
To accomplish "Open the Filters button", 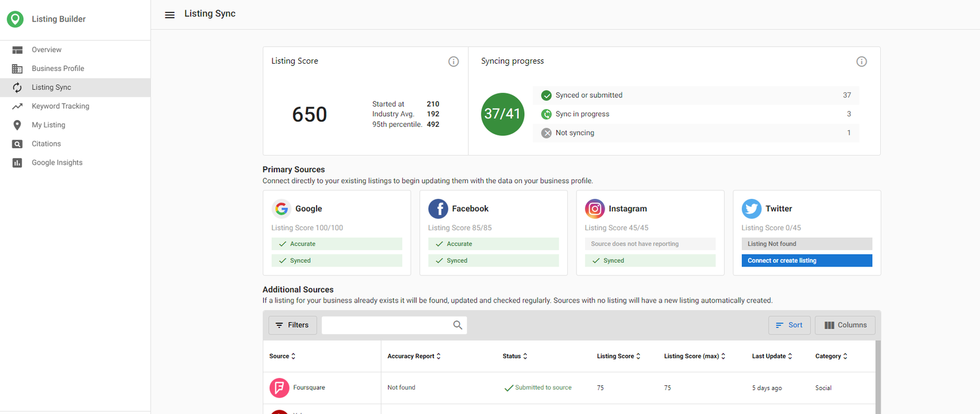I will tap(292, 325).
